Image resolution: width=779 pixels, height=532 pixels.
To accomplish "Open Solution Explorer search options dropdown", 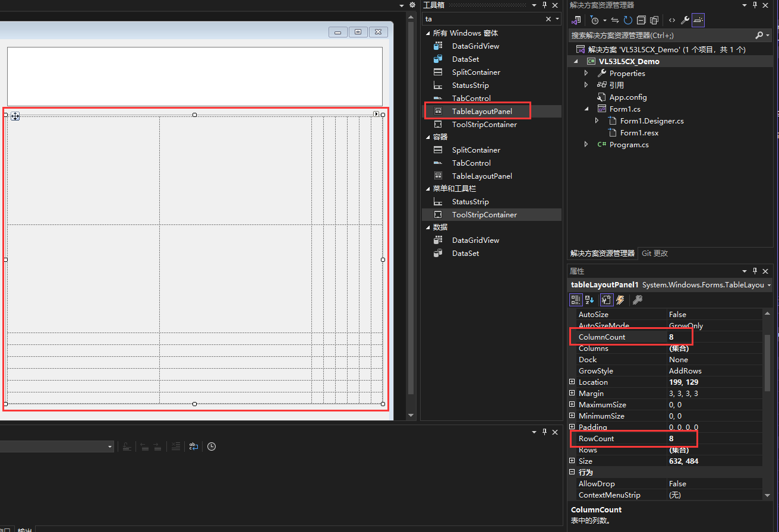I will coord(768,36).
